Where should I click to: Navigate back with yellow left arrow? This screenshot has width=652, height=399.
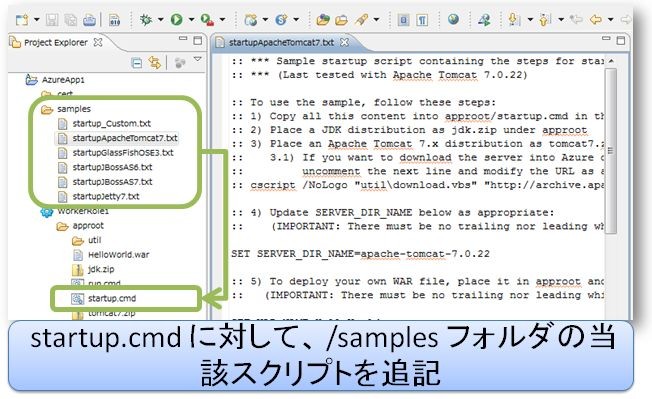tap(596, 19)
